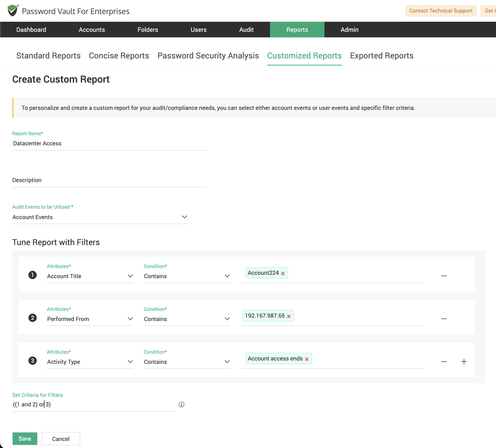Click the Description input field
The image size is (496, 448).
[109, 180]
